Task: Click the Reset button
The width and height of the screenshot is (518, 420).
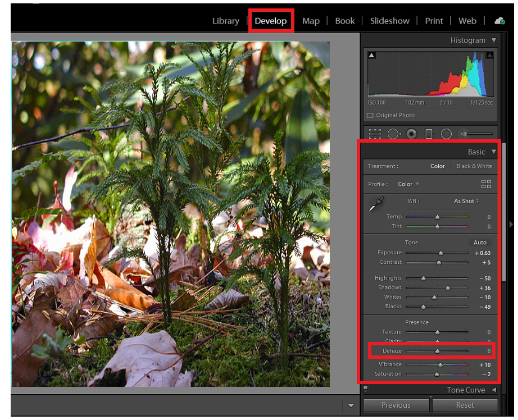Action: [465, 405]
